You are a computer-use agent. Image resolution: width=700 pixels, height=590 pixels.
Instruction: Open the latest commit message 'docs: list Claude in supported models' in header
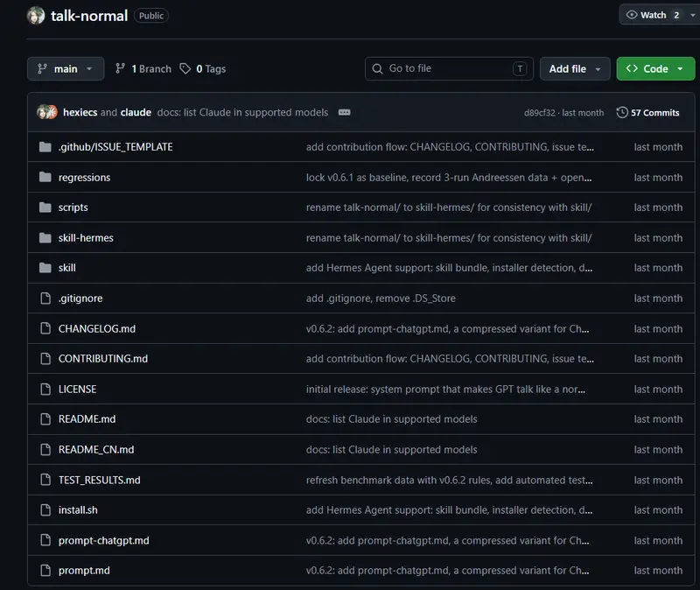pos(242,113)
